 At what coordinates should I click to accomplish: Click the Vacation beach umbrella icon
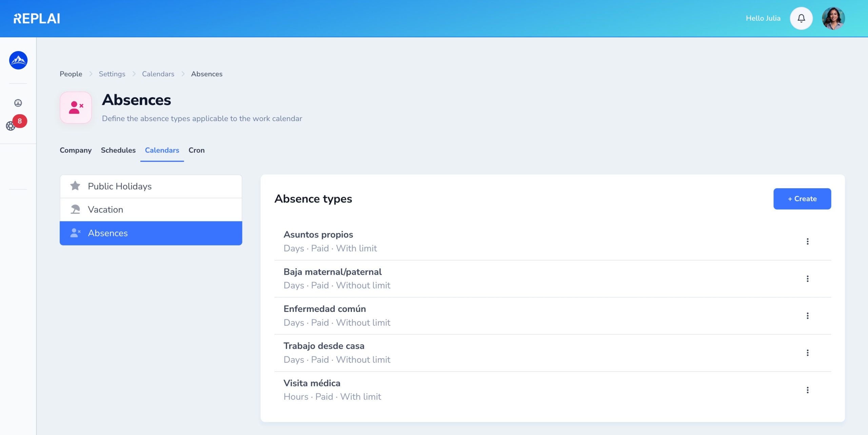(75, 209)
